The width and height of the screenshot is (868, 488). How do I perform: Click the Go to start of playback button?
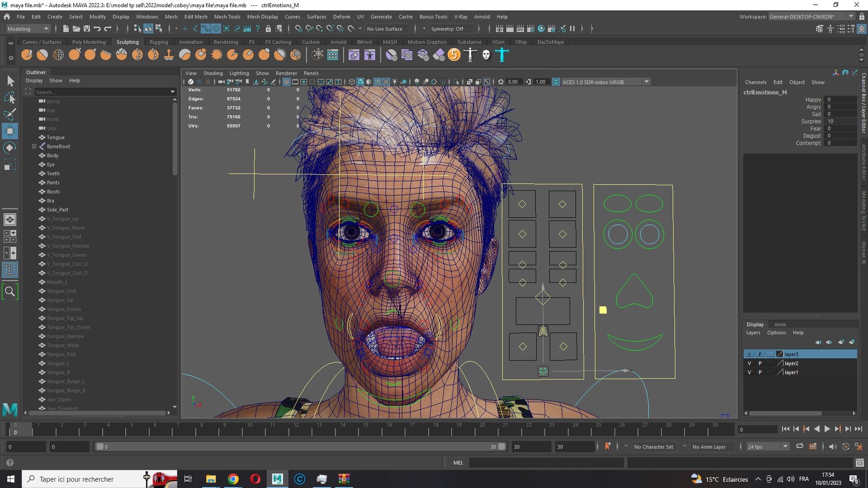tap(785, 429)
